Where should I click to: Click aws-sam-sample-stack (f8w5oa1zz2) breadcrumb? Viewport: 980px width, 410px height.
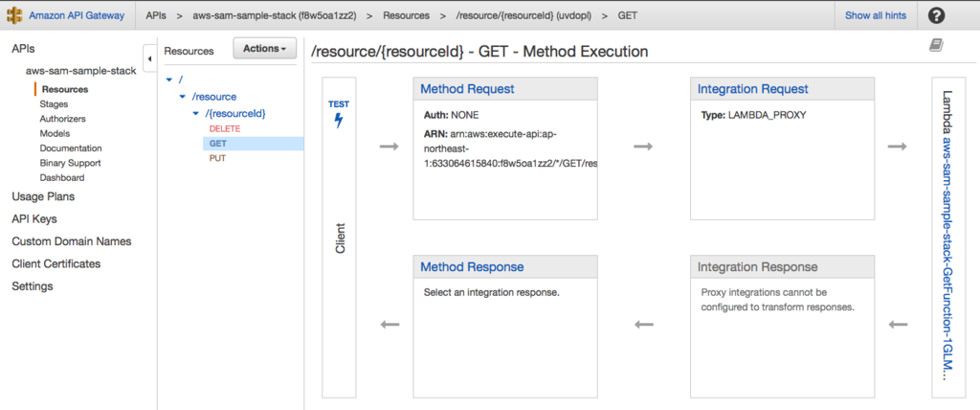click(275, 15)
